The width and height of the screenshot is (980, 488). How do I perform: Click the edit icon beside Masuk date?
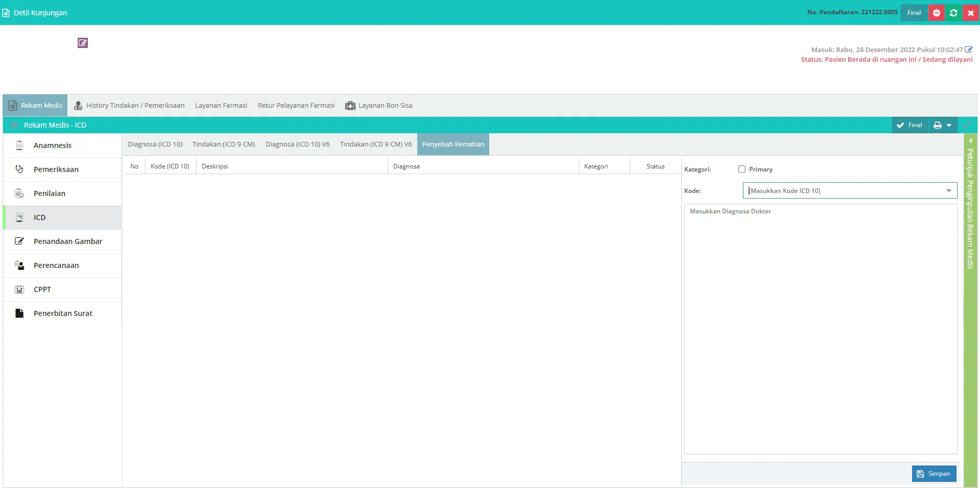(969, 50)
